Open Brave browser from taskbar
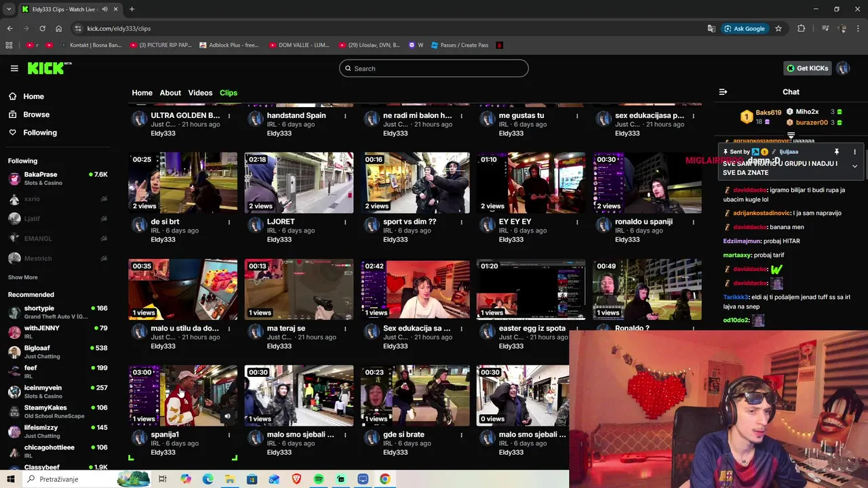This screenshot has width=868, height=488. click(296, 479)
